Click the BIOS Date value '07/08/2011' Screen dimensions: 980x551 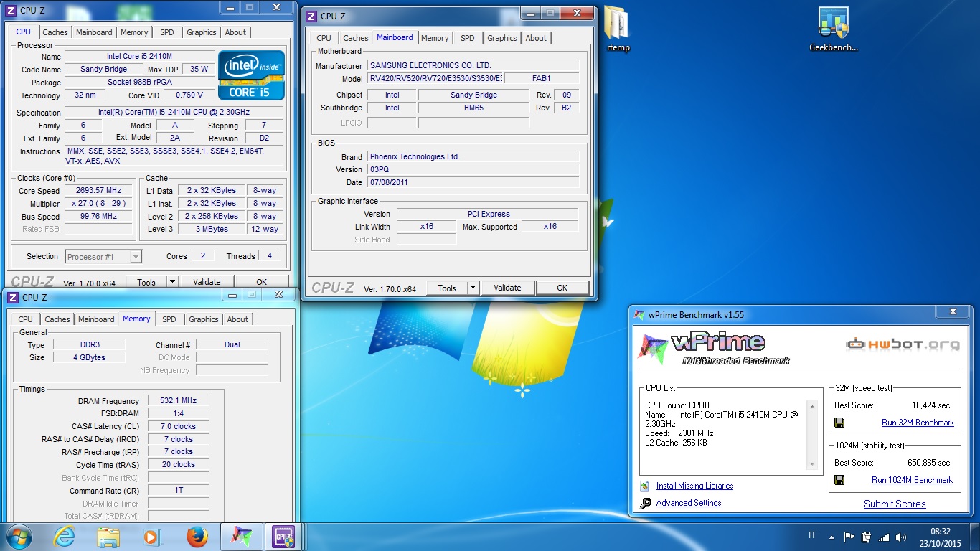pyautogui.click(x=473, y=182)
